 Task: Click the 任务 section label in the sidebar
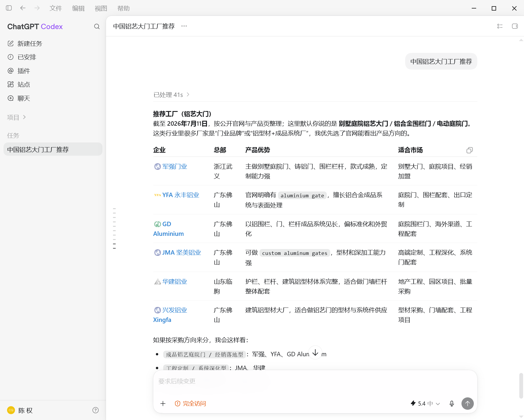13,136
